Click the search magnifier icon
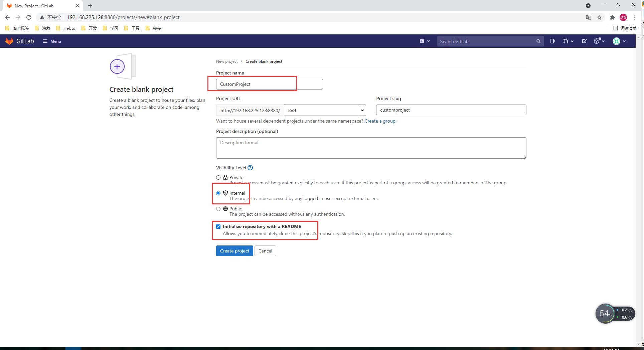This screenshot has width=644, height=350. (538, 41)
